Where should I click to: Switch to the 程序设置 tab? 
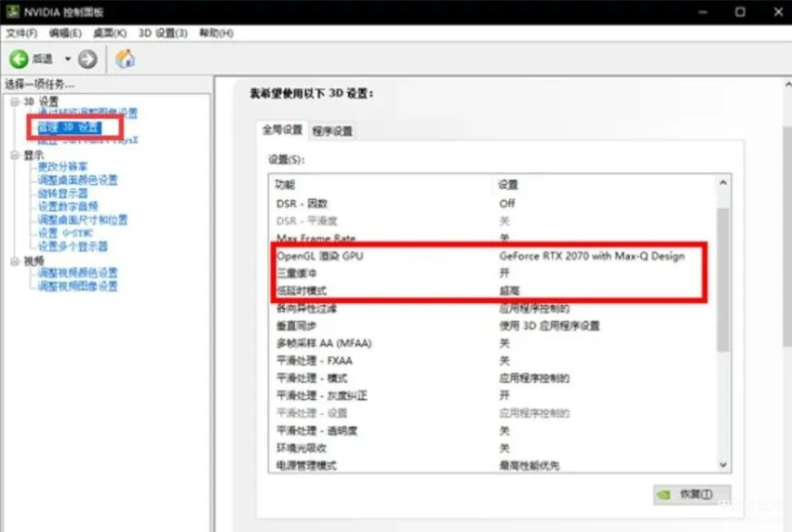click(332, 131)
